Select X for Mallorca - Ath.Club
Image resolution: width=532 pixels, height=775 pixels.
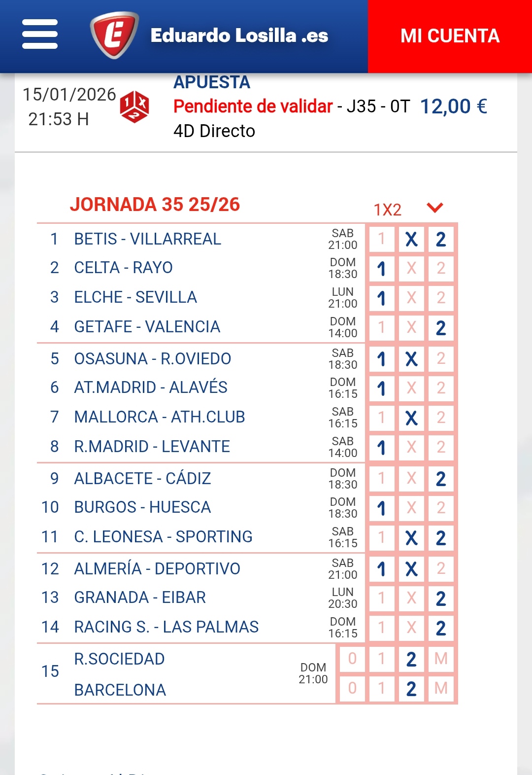(x=411, y=418)
